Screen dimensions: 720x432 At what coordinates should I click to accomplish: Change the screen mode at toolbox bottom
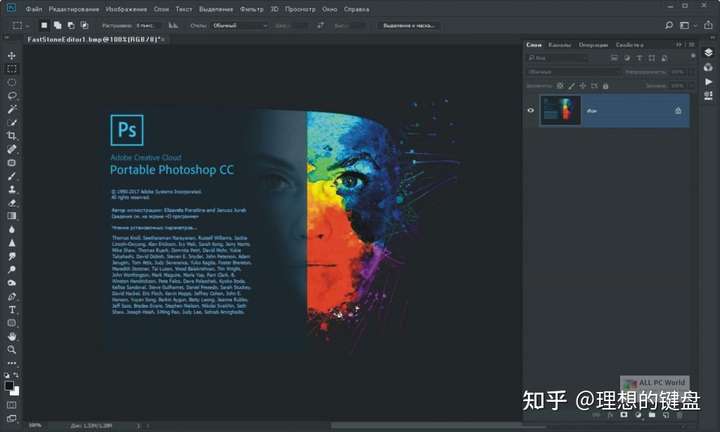tap(12, 418)
